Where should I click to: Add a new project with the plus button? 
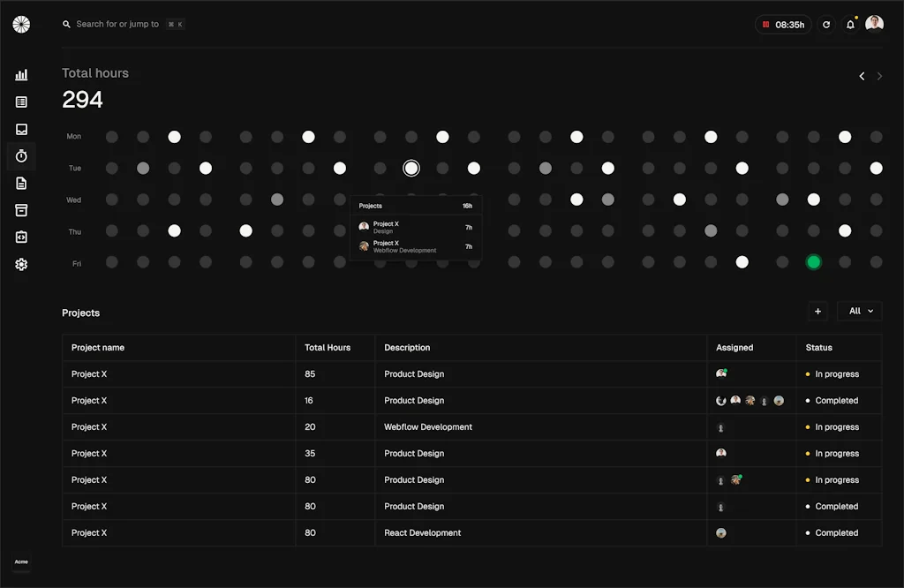(817, 311)
